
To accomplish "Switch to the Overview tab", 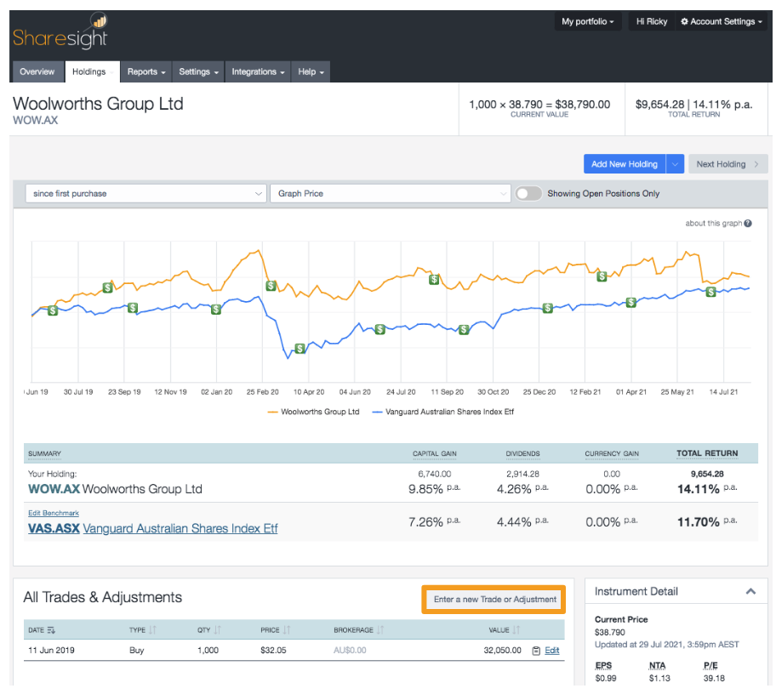I will (37, 71).
